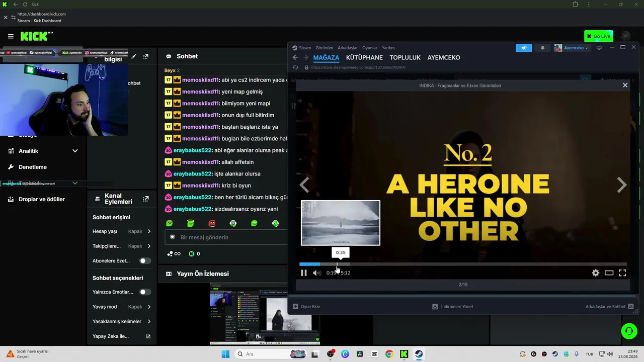Open İndirmeleri Yönet in Steam
This screenshot has width=644, height=362.
(453, 306)
